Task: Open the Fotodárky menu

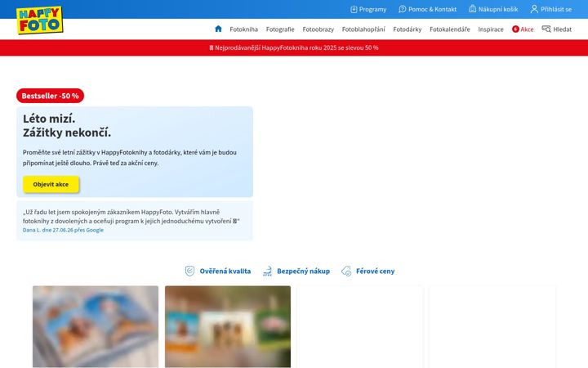Action: [x=408, y=29]
